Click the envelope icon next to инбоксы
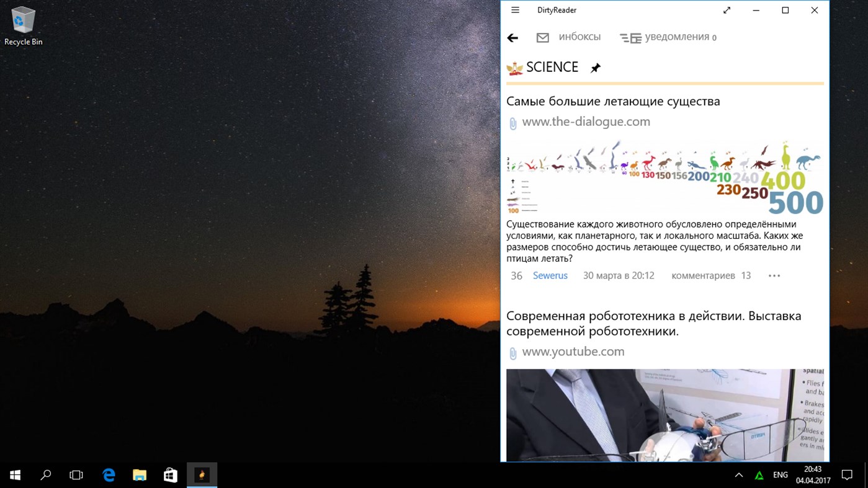The height and width of the screenshot is (488, 868). click(542, 37)
